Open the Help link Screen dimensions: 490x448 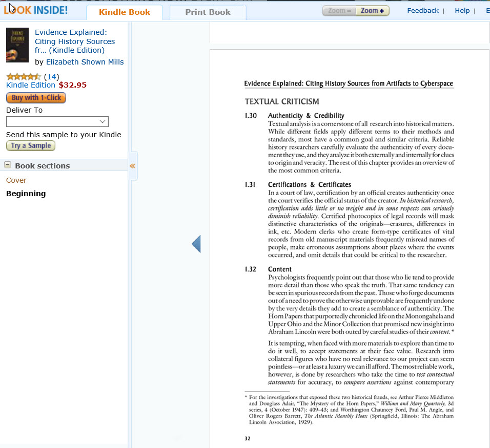point(462,11)
